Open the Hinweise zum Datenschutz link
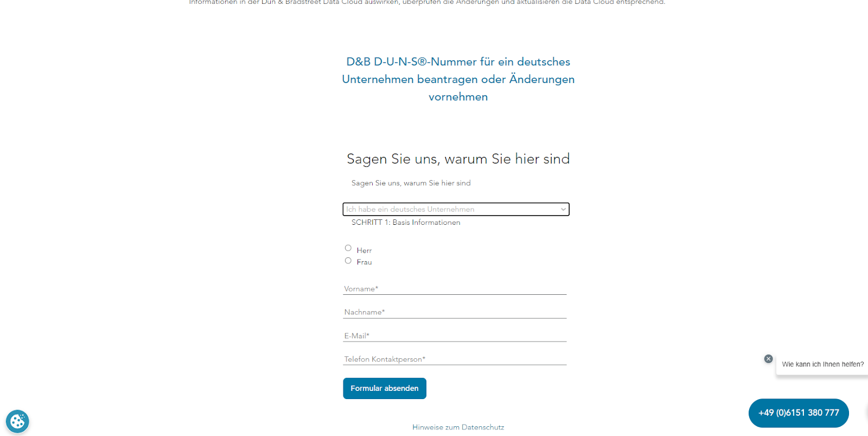Image resolution: width=868 pixels, height=436 pixels. click(x=458, y=427)
